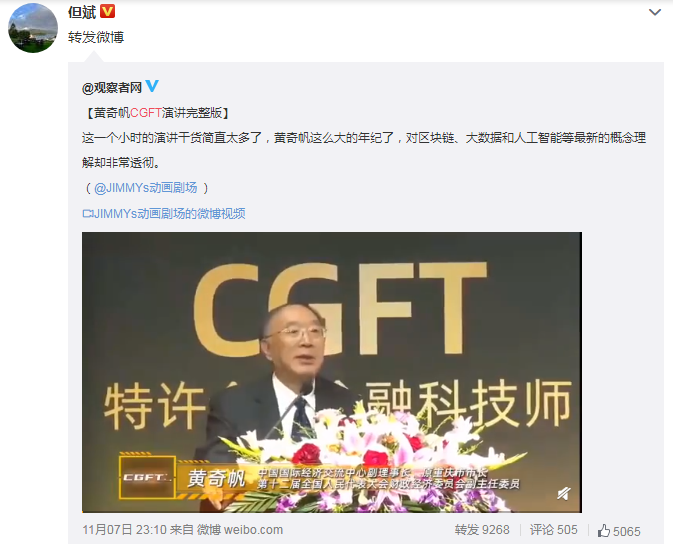Click the blue V badge beside 观察者网

tap(152, 86)
